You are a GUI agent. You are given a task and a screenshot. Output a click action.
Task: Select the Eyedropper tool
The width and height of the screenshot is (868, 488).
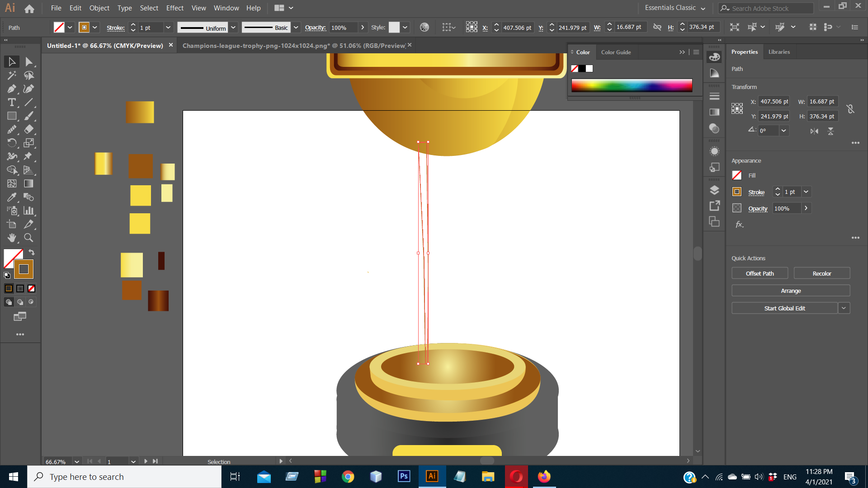pyautogui.click(x=12, y=197)
